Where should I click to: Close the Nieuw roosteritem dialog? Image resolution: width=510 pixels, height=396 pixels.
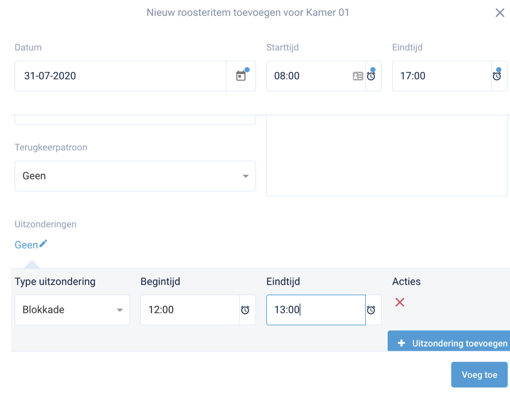[500, 13]
